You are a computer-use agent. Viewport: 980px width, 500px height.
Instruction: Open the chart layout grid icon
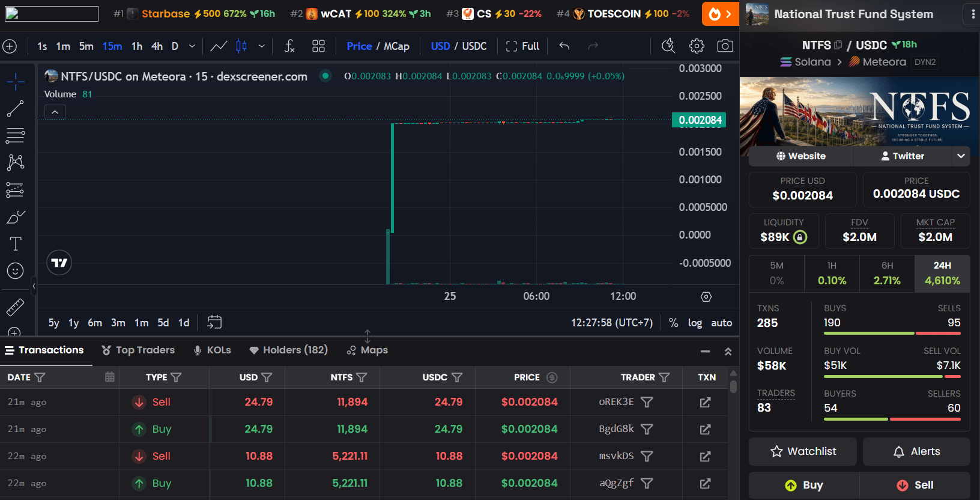coord(319,46)
